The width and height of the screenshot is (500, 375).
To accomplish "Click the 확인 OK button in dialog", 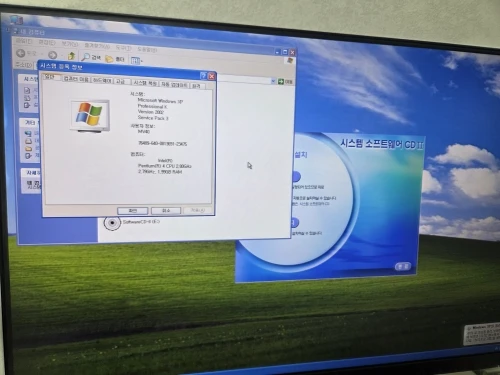I will [132, 211].
